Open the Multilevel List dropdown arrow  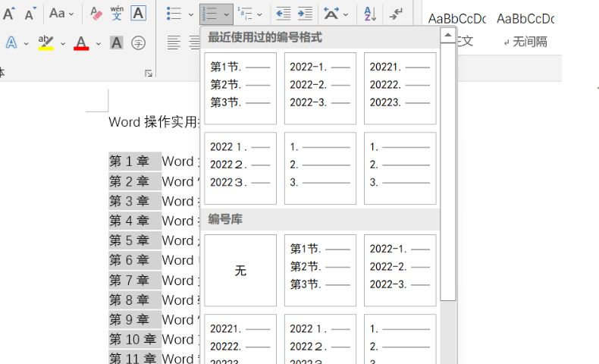(259, 14)
